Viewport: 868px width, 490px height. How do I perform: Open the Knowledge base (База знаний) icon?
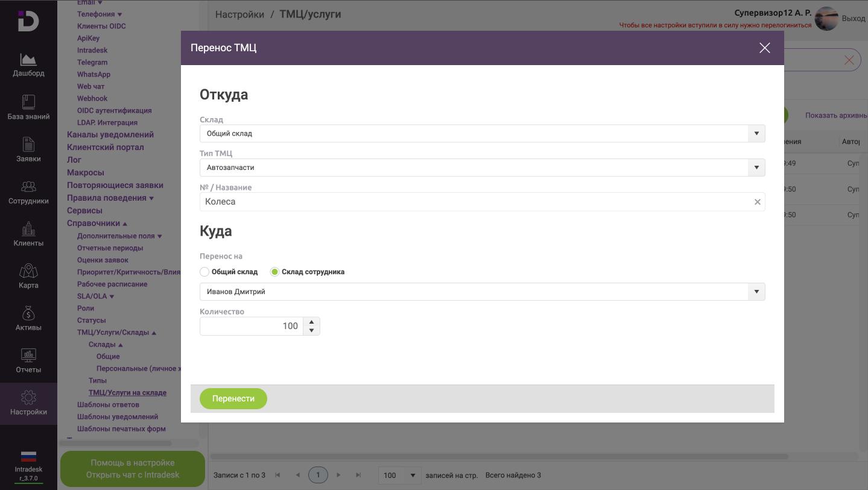click(x=28, y=102)
